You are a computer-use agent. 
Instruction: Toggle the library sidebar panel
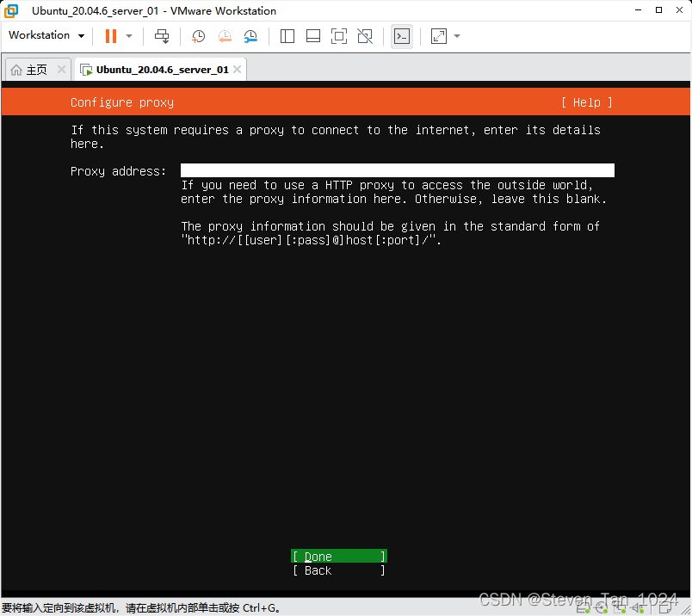click(x=287, y=36)
